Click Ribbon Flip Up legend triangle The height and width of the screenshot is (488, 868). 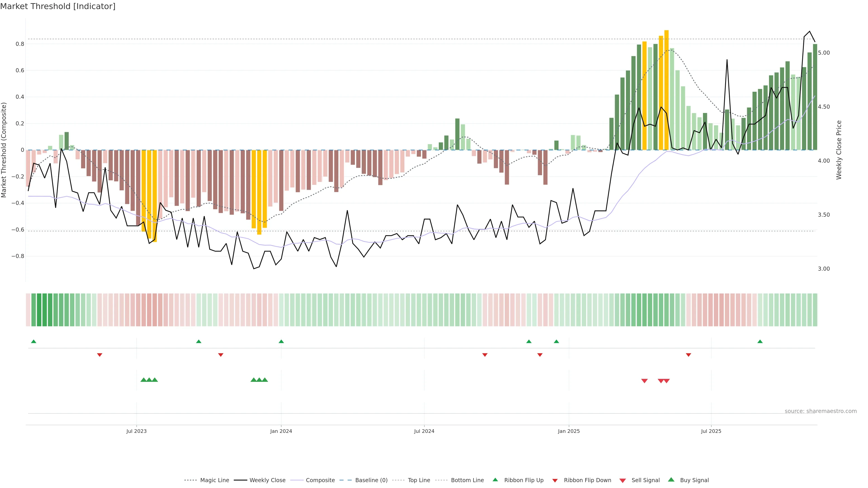[495, 480]
